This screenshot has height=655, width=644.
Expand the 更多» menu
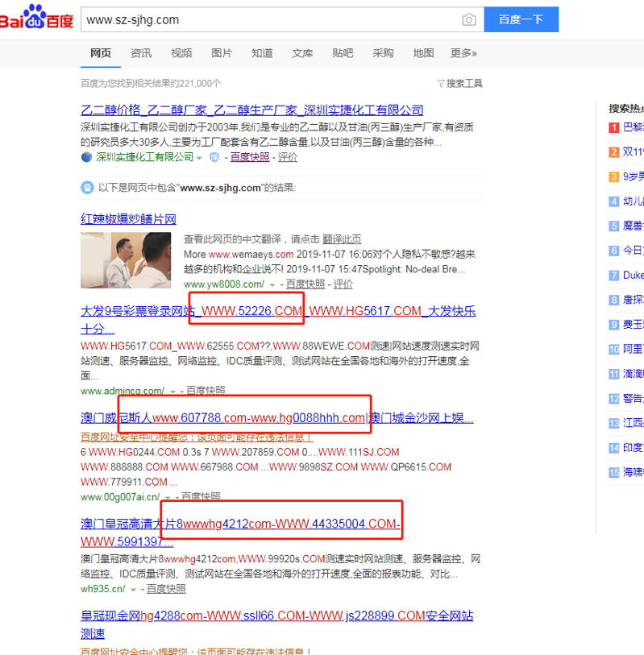[463, 53]
